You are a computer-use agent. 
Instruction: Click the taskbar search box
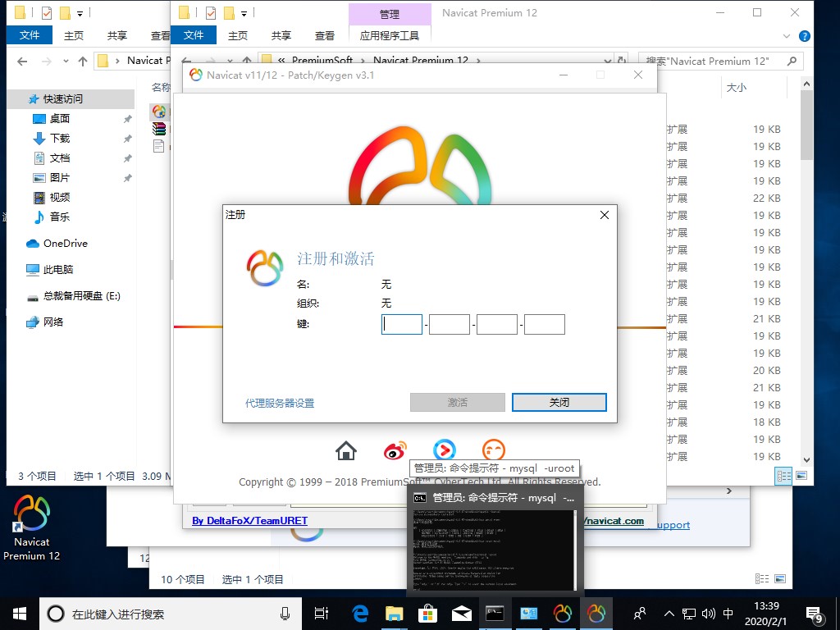pyautogui.click(x=171, y=614)
